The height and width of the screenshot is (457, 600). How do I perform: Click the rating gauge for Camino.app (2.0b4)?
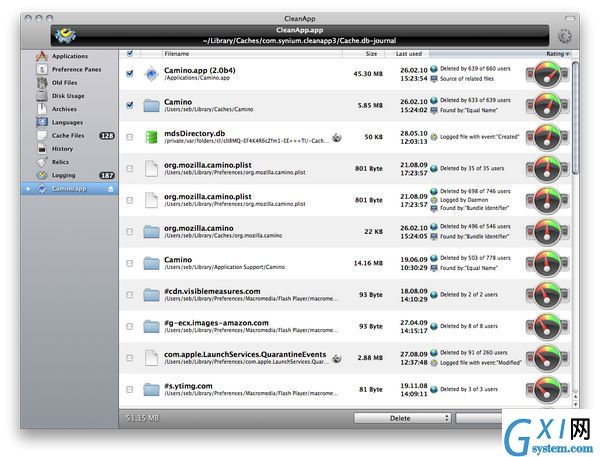coord(547,74)
